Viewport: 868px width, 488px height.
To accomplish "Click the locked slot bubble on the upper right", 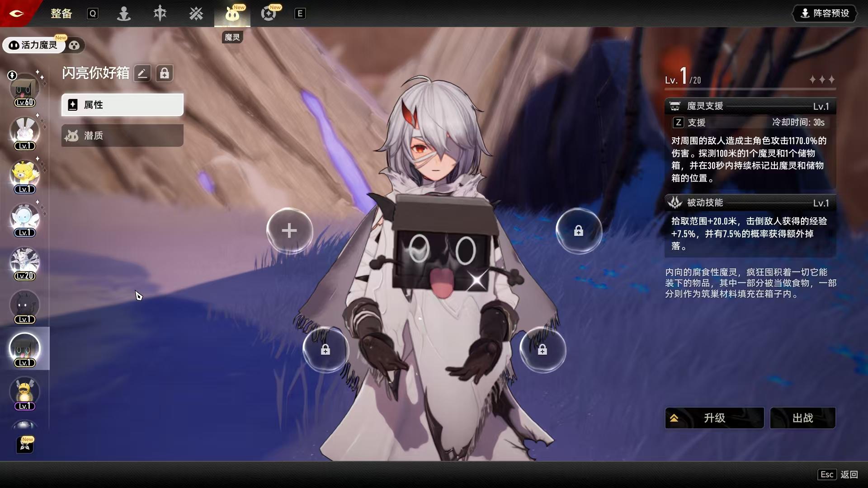I will (579, 231).
